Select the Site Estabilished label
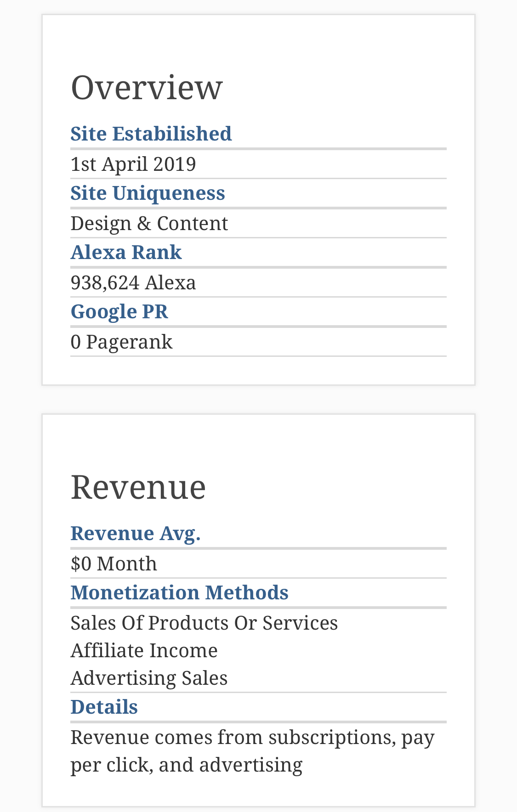 point(151,134)
